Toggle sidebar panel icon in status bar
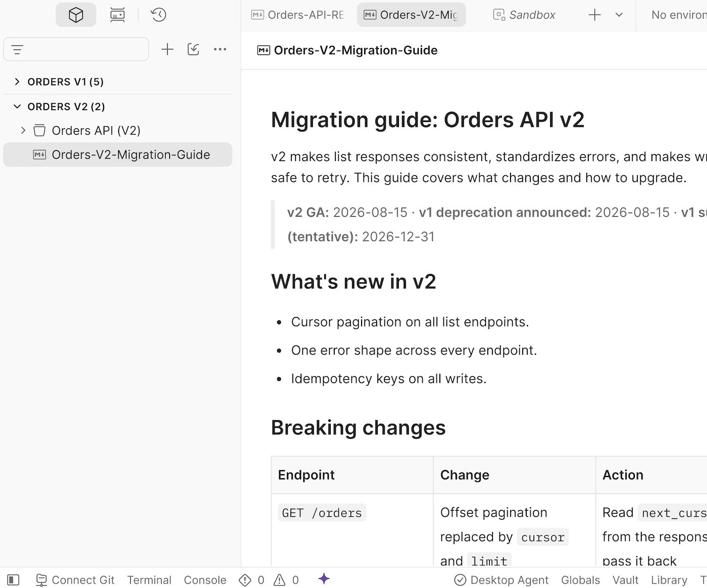707x588 pixels. (x=14, y=580)
